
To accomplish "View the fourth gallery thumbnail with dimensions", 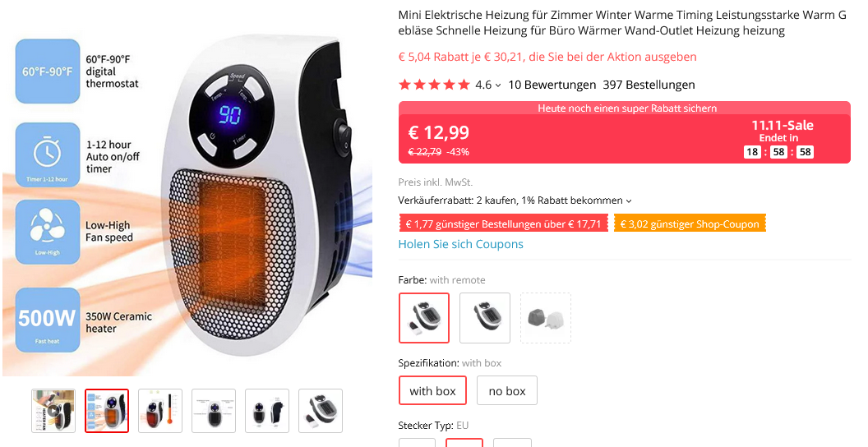I will [214, 411].
